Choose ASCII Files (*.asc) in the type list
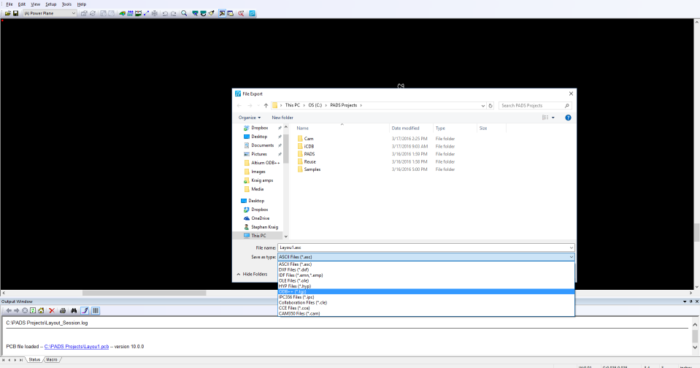700x368 pixels. click(x=426, y=264)
